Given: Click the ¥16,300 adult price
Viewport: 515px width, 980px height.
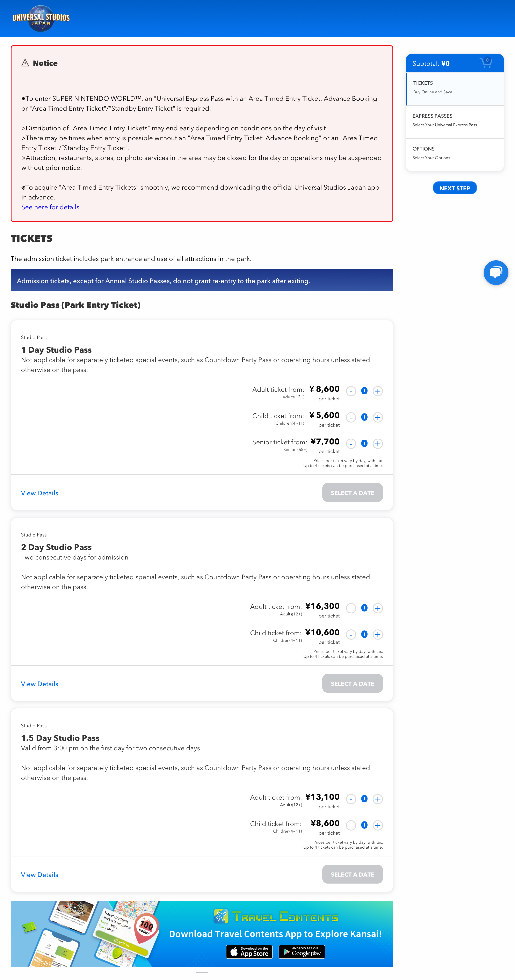Looking at the screenshot, I should [322, 606].
